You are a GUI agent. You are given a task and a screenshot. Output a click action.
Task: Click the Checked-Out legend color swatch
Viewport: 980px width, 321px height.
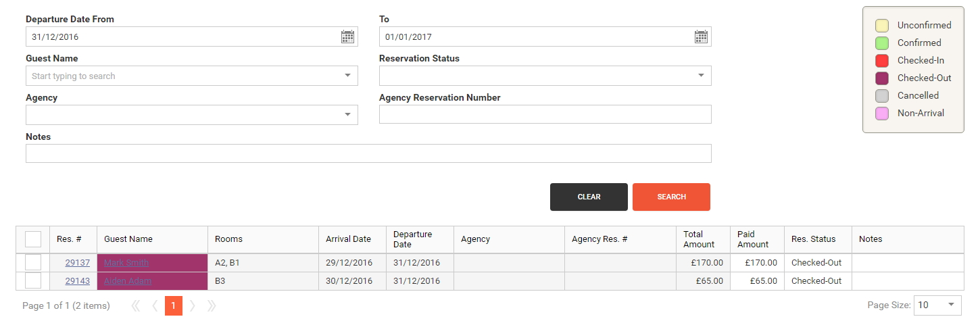coord(882,78)
